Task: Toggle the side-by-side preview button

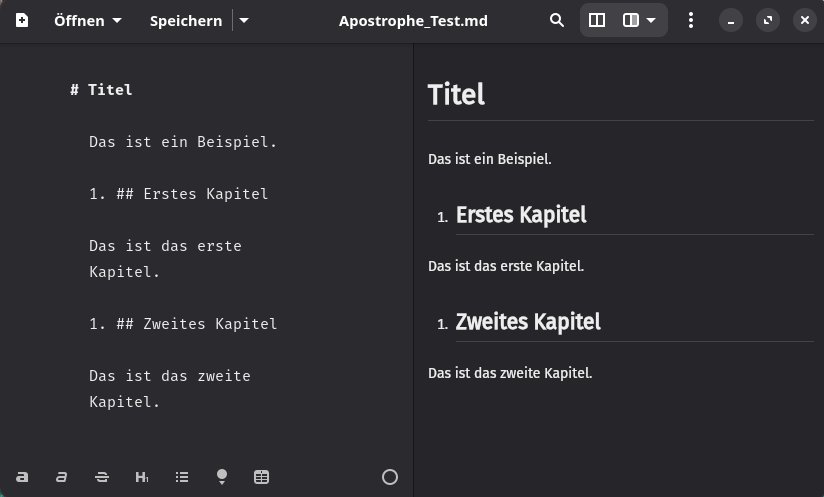Action: tap(597, 20)
